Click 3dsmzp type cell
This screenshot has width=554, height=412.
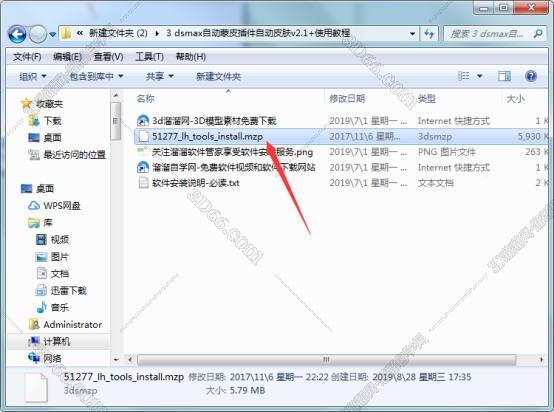435,136
